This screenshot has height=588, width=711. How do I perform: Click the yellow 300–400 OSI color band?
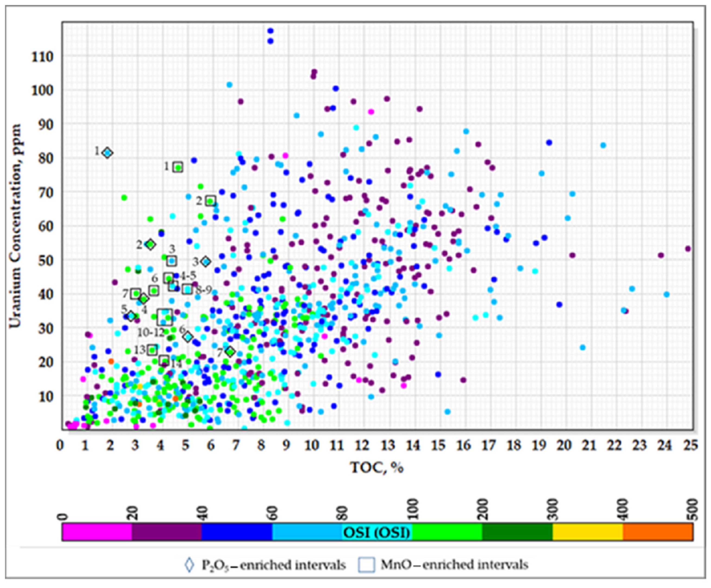587,532
